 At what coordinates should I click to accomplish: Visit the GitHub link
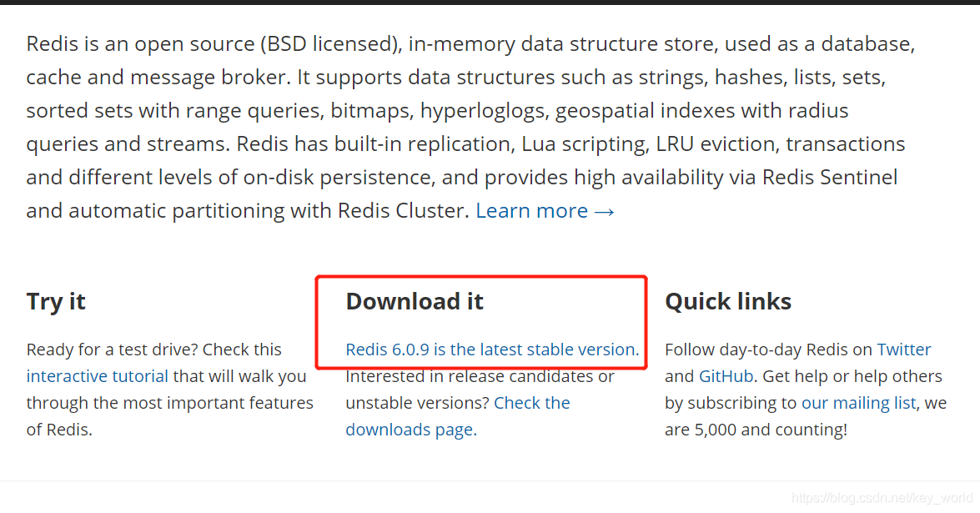(726, 376)
